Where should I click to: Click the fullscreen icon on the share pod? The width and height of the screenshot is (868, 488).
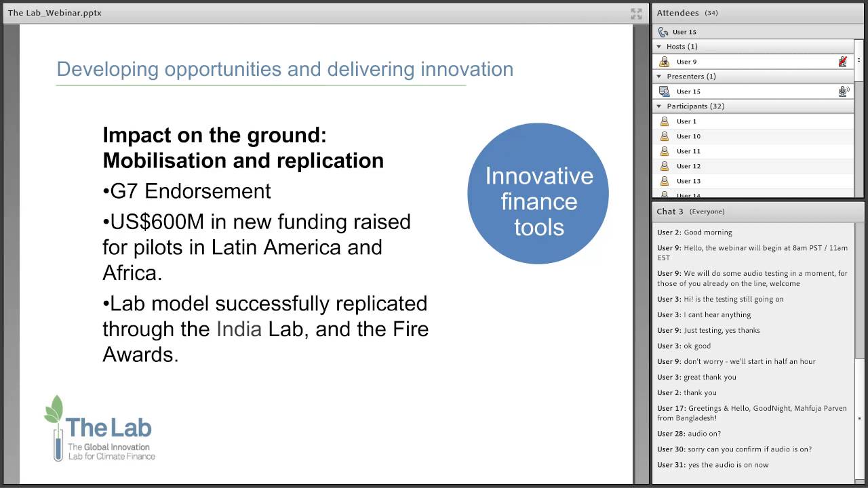636,14
